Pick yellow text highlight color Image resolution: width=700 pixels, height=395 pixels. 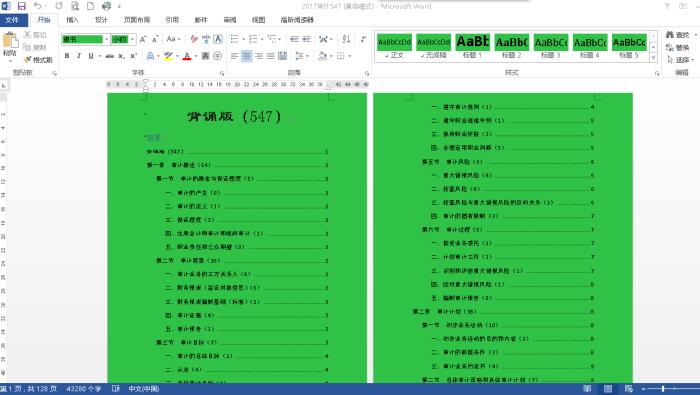(x=168, y=56)
